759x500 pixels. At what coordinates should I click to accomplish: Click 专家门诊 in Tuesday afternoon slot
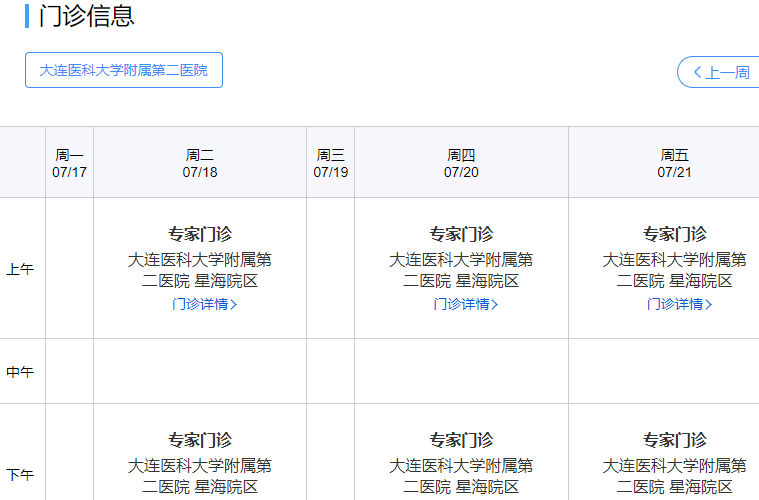(x=200, y=440)
